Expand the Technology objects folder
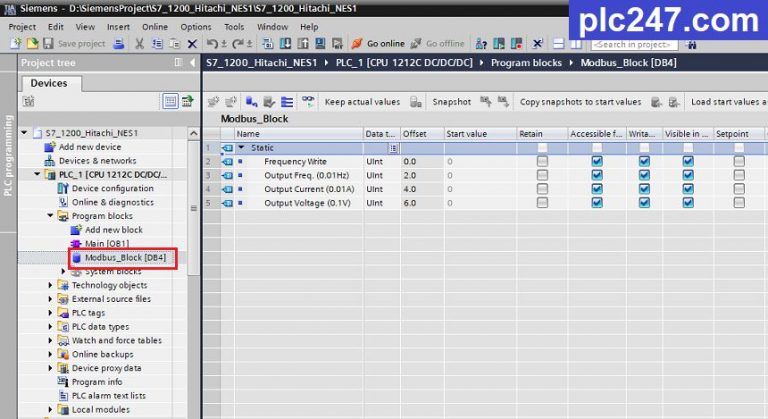768x419 pixels. point(50,285)
